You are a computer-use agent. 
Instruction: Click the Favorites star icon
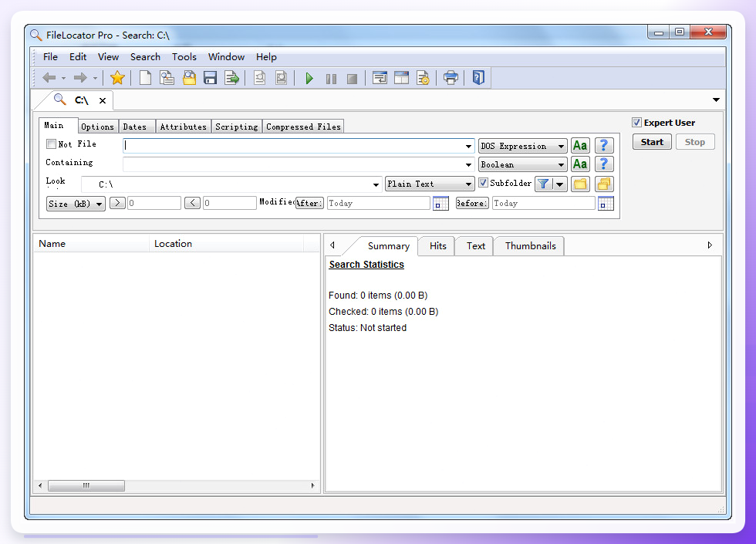coord(117,78)
